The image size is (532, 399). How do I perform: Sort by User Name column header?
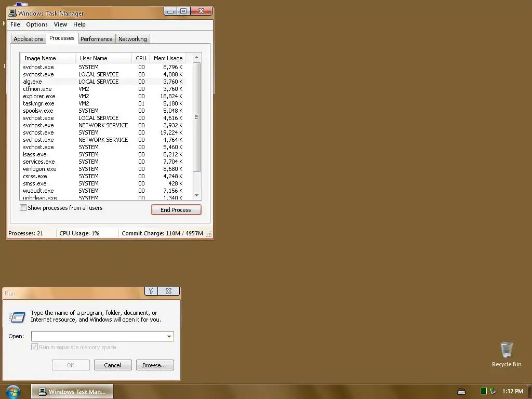coord(103,58)
